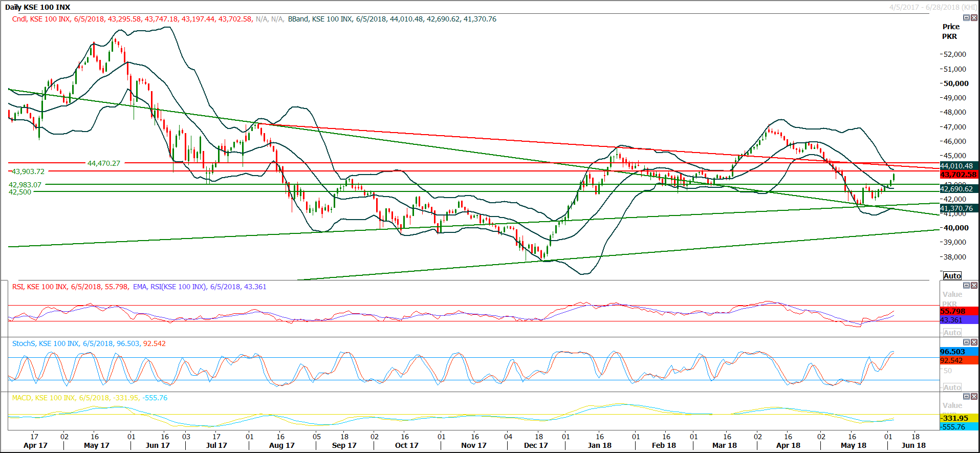Select the BBand legend entry
The height and width of the screenshot is (453, 980).
click(392, 19)
